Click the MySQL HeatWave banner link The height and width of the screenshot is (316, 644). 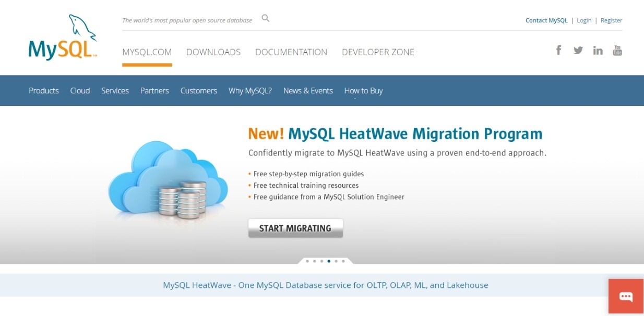click(x=325, y=285)
